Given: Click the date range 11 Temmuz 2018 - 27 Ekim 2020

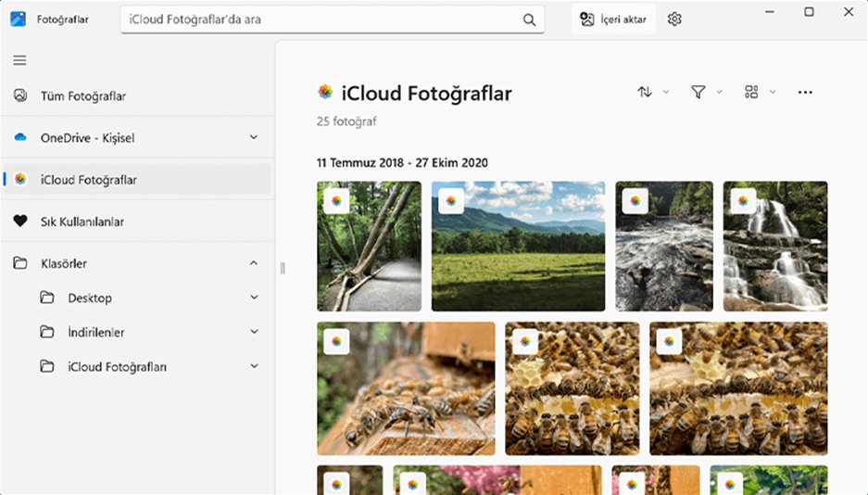Looking at the screenshot, I should tap(402, 163).
